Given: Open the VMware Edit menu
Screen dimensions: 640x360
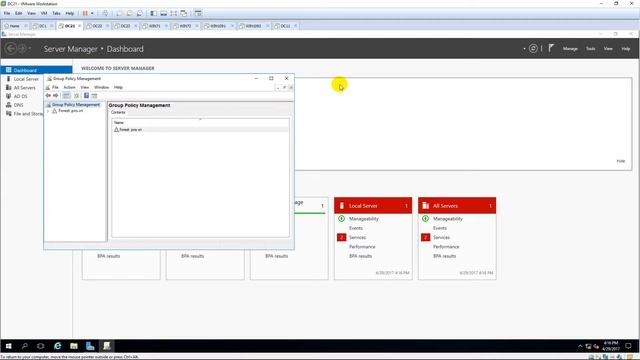Looking at the screenshot, I should [19, 13].
